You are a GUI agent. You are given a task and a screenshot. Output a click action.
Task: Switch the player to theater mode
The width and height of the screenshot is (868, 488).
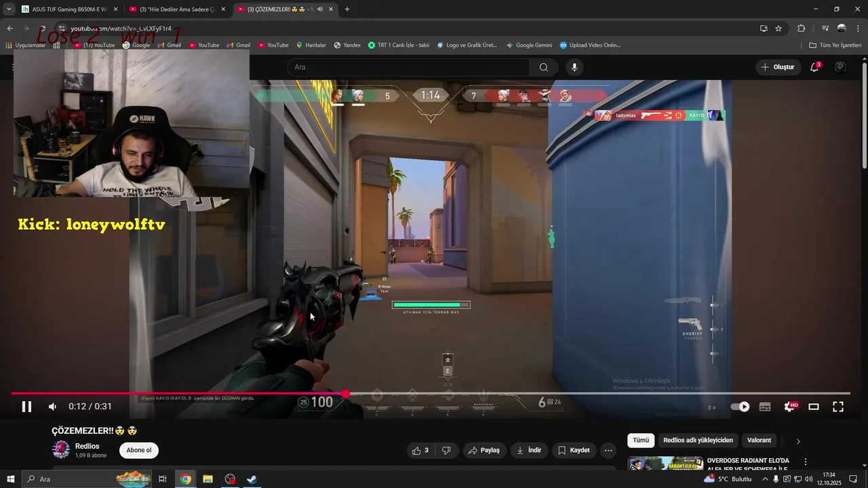[x=814, y=407]
